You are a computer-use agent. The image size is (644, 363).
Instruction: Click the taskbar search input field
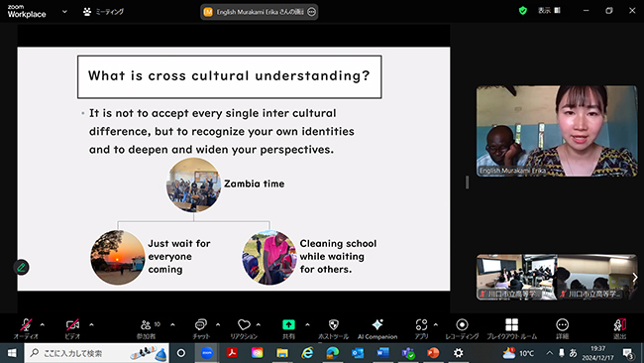point(96,353)
